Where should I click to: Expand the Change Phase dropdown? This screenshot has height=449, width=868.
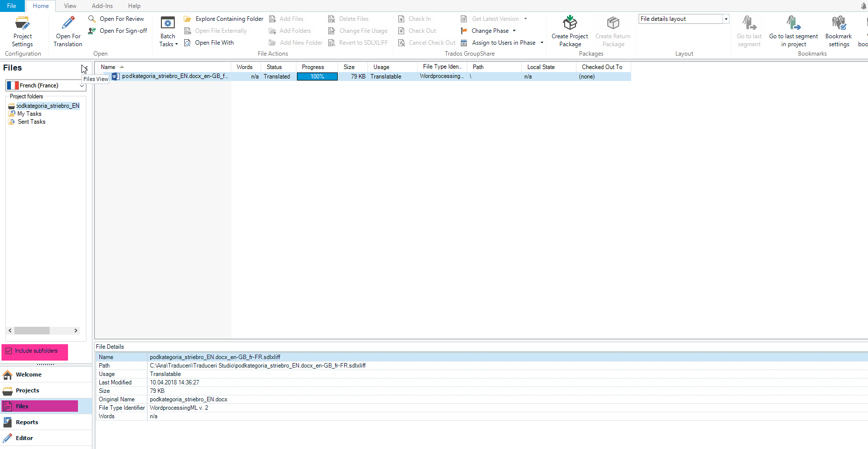(x=514, y=31)
